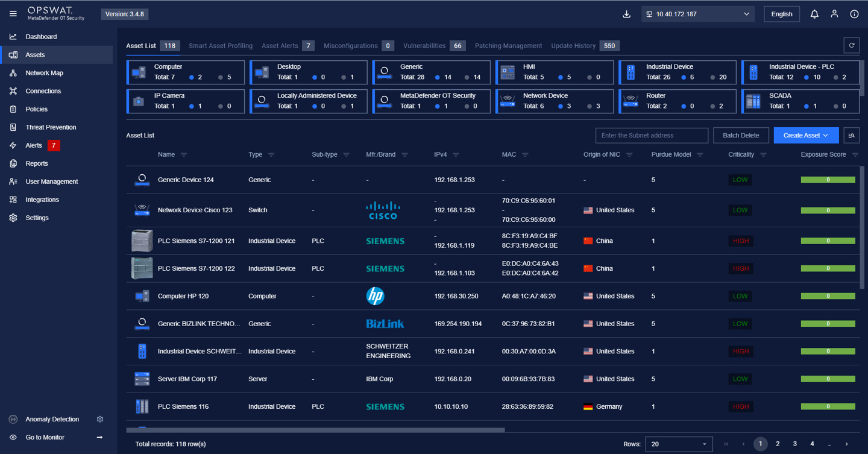Open the notifications bell icon

[814, 14]
